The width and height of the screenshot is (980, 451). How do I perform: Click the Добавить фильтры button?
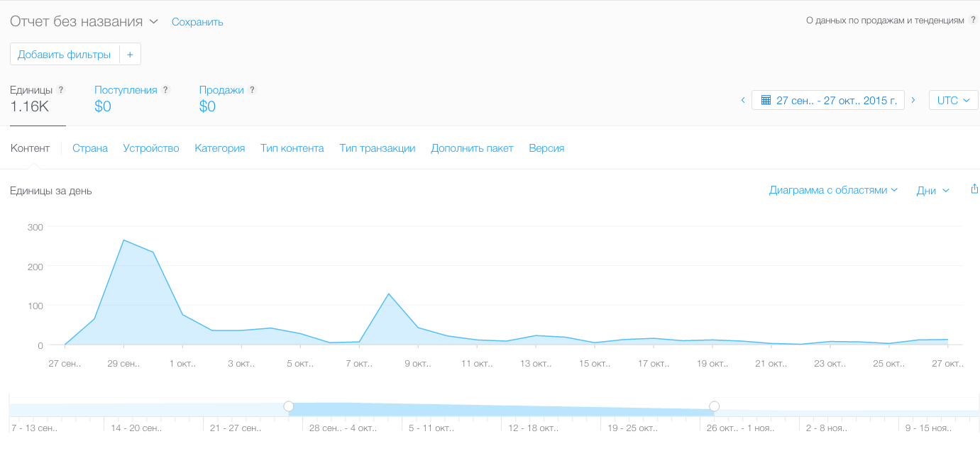pyautogui.click(x=65, y=55)
